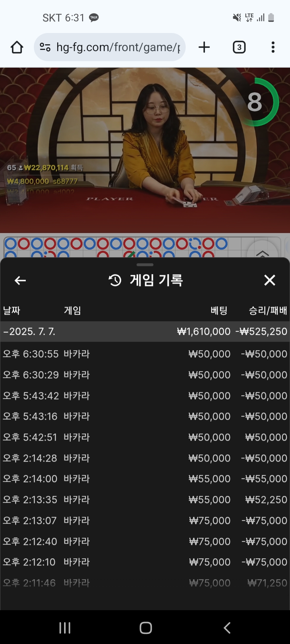Open a new browser tab with plus

(x=204, y=47)
